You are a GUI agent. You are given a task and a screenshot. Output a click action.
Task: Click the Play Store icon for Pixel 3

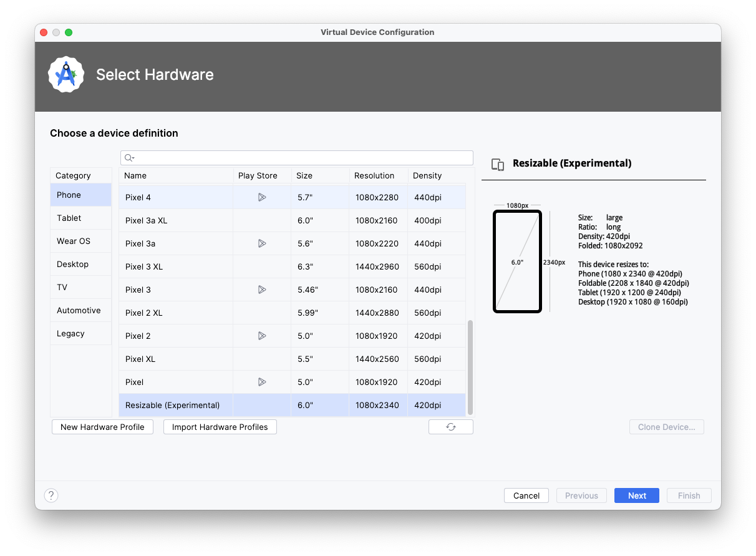click(x=262, y=290)
